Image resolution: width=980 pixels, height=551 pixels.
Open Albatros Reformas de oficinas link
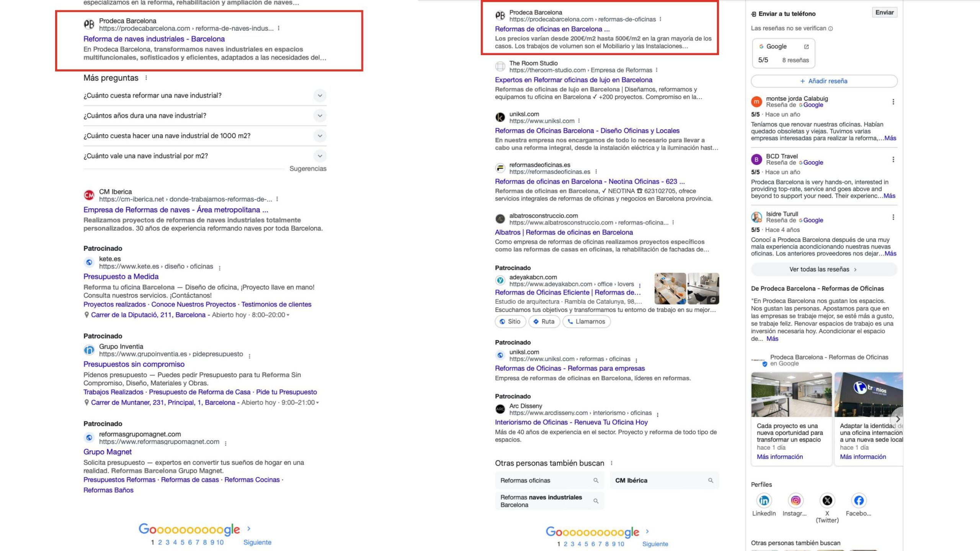coord(563,232)
